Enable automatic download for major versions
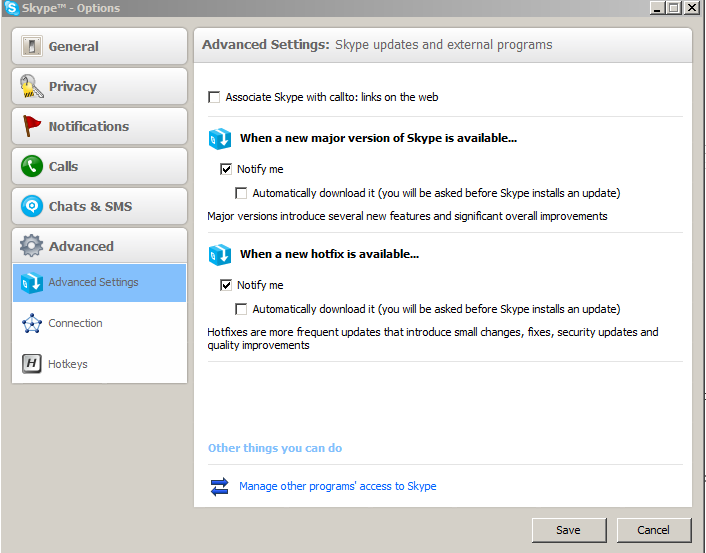The image size is (706, 553). (x=241, y=193)
